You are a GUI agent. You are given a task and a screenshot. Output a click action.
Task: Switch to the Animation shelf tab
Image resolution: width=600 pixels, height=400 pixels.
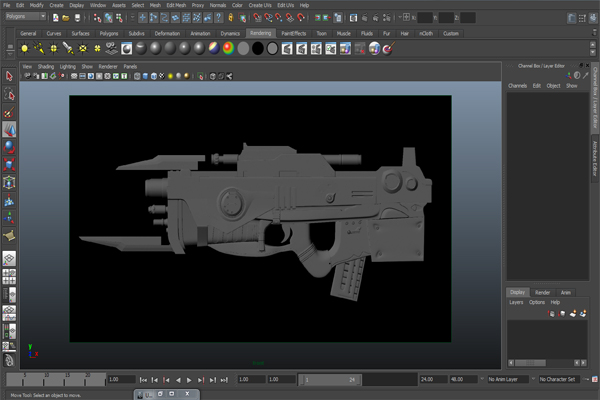(x=201, y=34)
